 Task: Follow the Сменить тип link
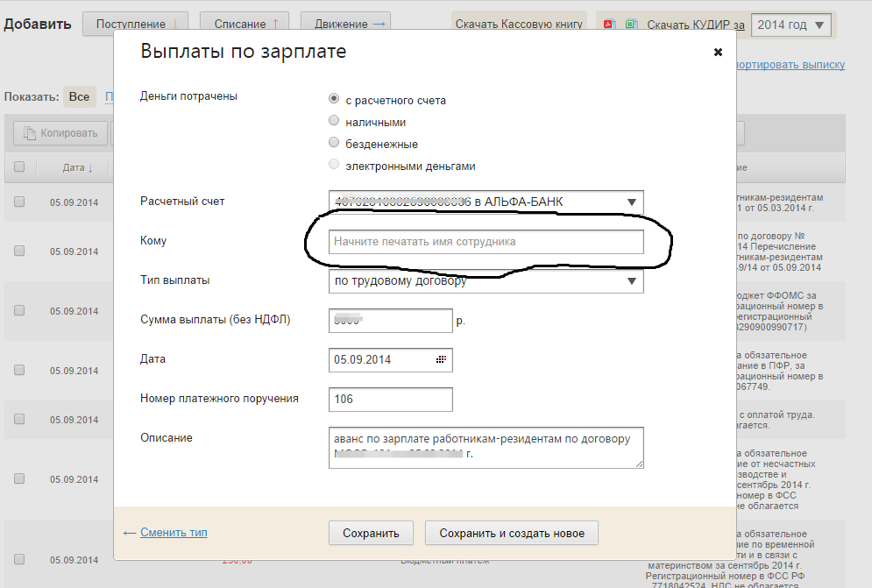(172, 532)
